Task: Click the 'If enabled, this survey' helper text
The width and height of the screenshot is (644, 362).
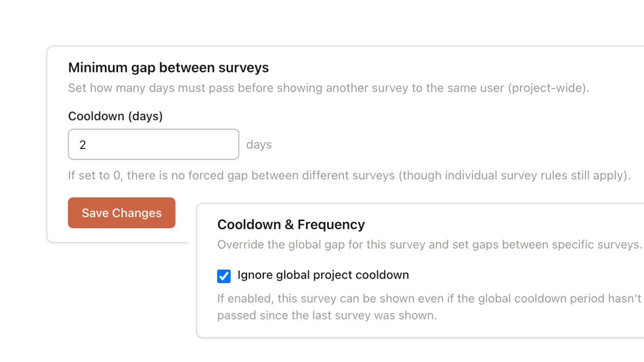Action: 429,298
